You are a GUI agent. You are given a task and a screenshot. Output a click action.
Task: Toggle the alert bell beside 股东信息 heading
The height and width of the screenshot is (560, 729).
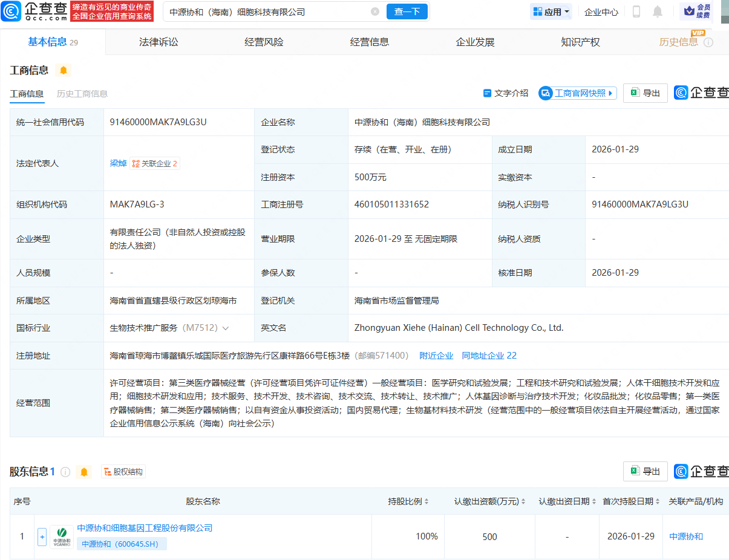(84, 471)
